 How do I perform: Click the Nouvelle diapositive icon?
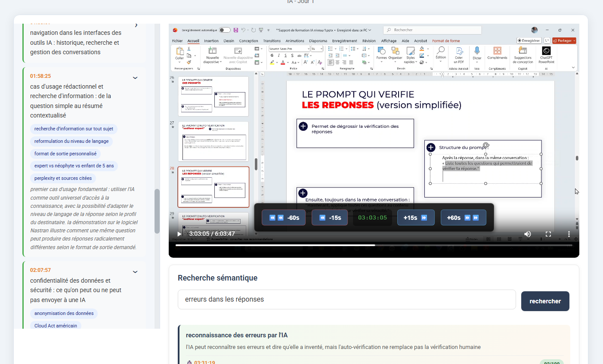(212, 51)
